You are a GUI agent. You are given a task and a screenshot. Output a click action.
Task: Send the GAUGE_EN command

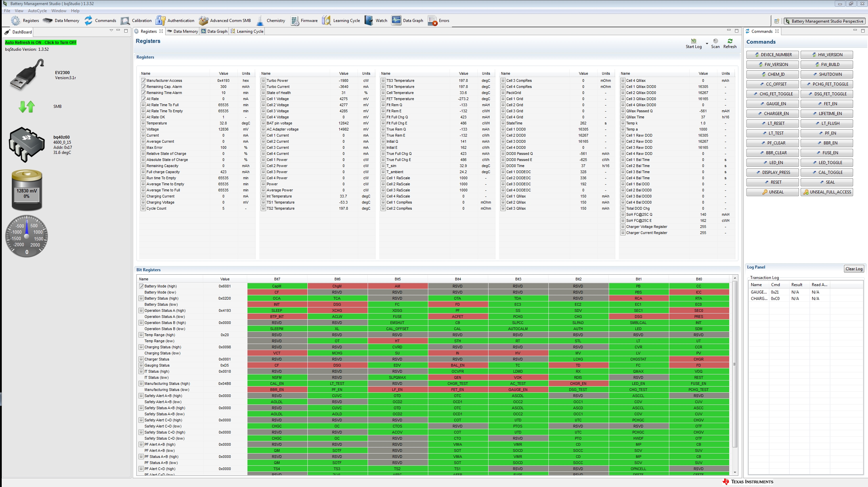coord(773,104)
